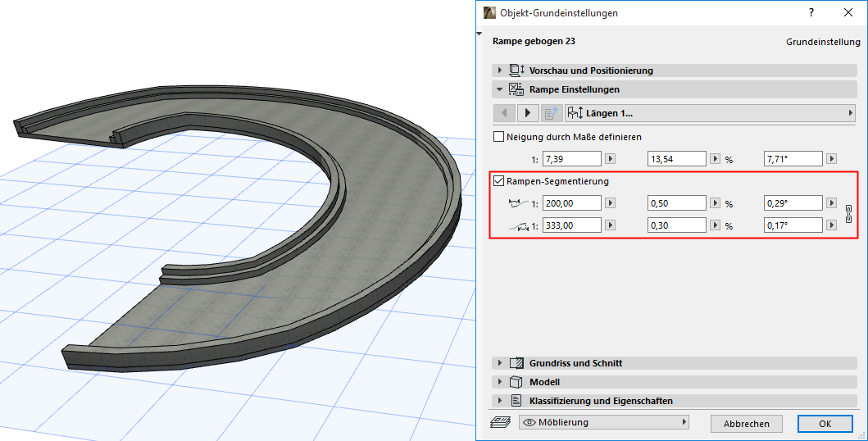Open arrow next to 0,17° field
Viewport: 868px width, 441px height.
coord(831,225)
